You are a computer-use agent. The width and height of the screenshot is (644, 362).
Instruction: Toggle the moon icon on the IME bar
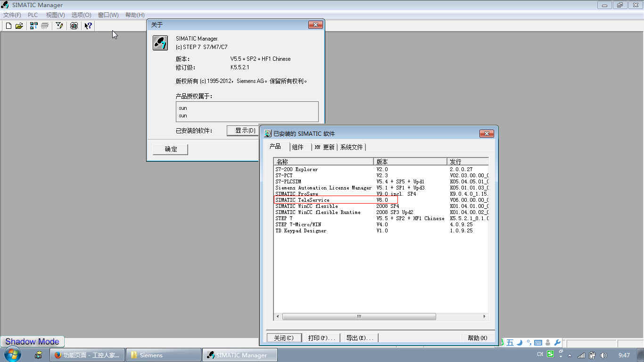(x=519, y=343)
